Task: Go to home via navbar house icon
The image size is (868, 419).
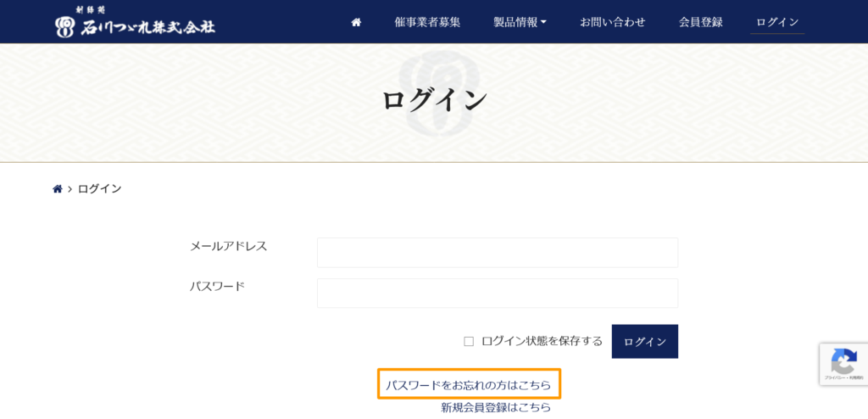Action: click(x=356, y=22)
